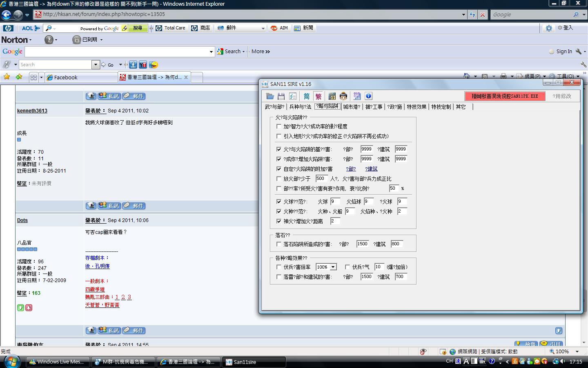Viewport: 588px width, 368px height.
Task: Click red SAN11PK.EXE button in SIRE
Action: (x=505, y=96)
